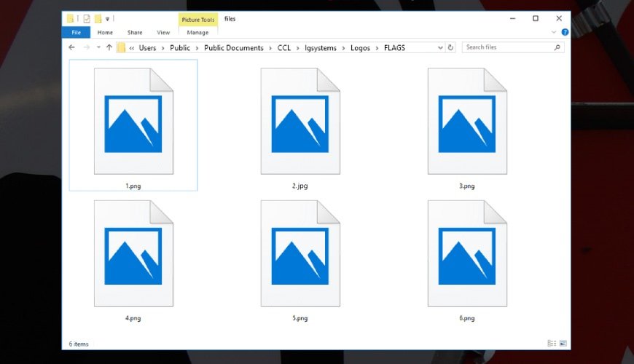Viewport: 634px width, 364px height.
Task: Close the files Explorer window
Action: [559, 19]
